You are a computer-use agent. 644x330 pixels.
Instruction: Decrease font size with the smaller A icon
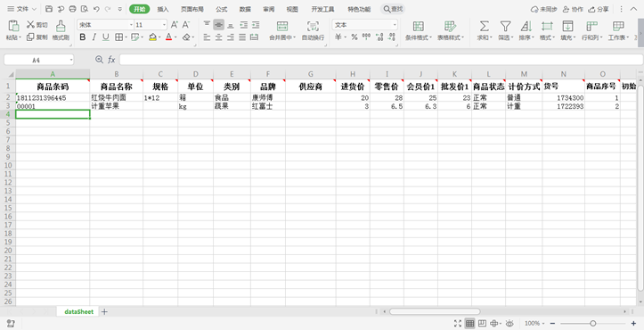(186, 25)
